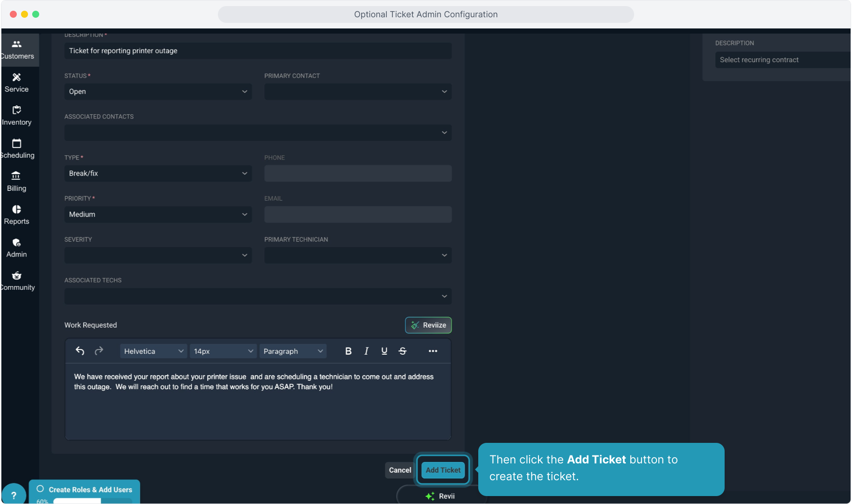
Task: Click the redo arrow in the editor toolbar
Action: [x=99, y=351]
